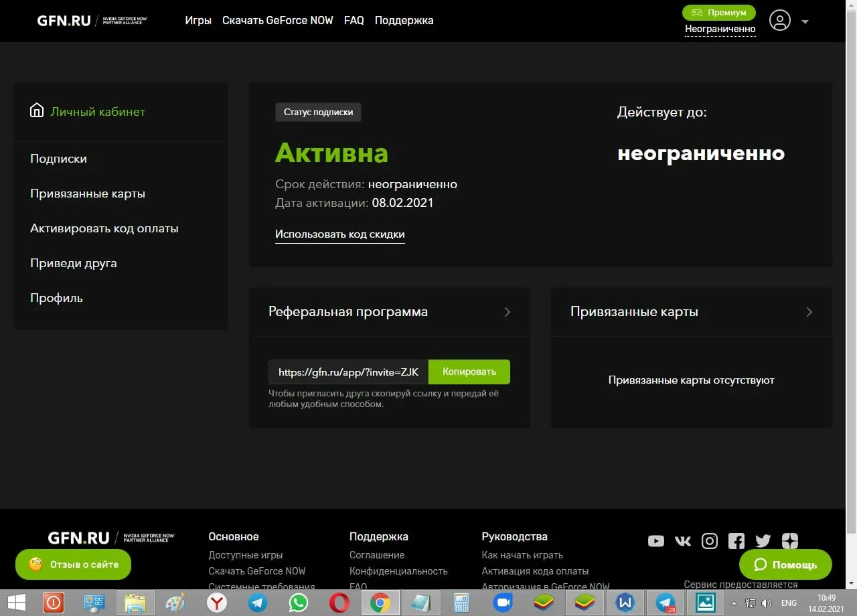Click the Отзыв о сайте button
The width and height of the screenshot is (857, 616).
[74, 564]
